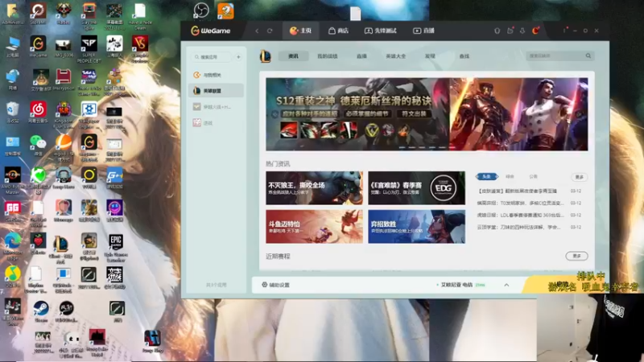The image size is (644, 362).
Task: Open the AMD Ryzen Master shortcut
Action: 13,180
